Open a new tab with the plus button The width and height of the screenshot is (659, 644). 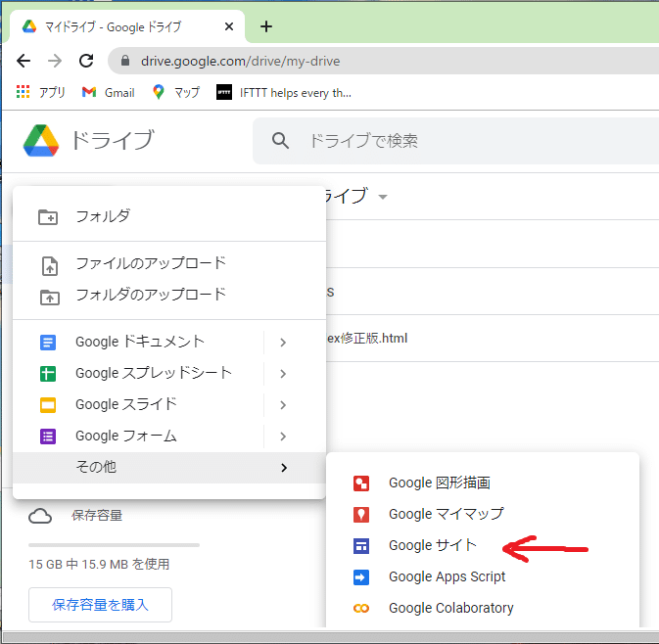pos(266,26)
